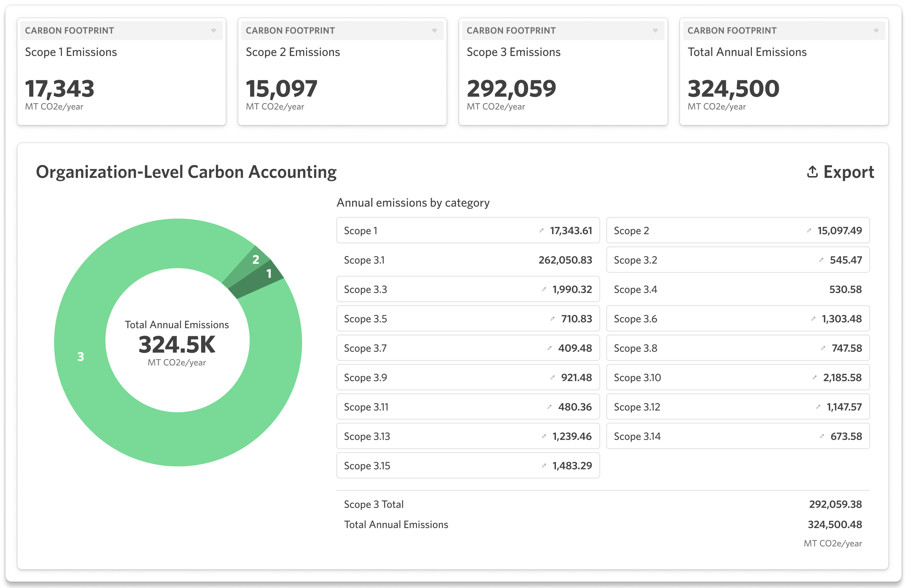
Task: Click pencil icon next to Scope 3.15
Action: [x=544, y=466]
